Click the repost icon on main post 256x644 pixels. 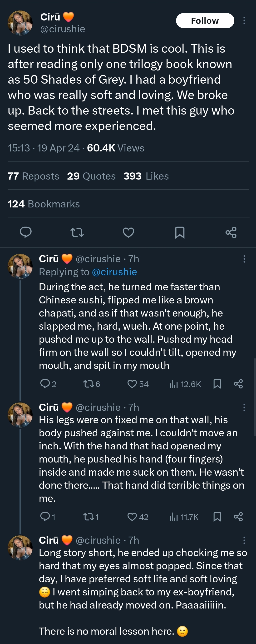77,232
